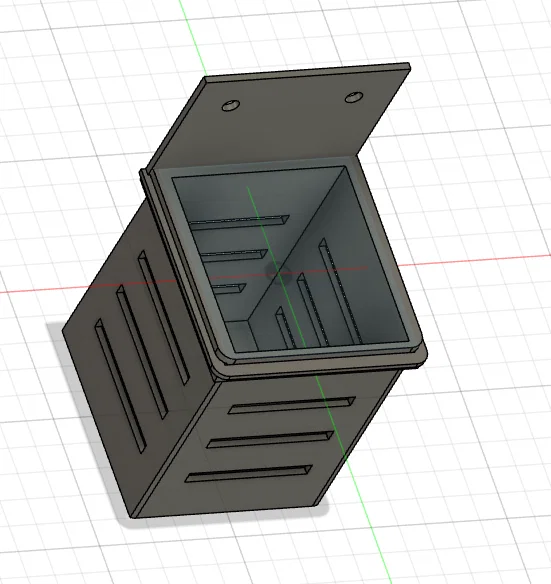
Task: Select the longest rib inside the box's right wall
Action: [x=340, y=291]
